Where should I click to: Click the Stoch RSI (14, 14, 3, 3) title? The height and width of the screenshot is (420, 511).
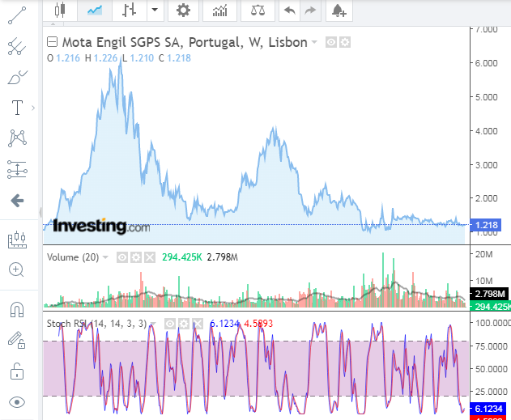point(97,324)
